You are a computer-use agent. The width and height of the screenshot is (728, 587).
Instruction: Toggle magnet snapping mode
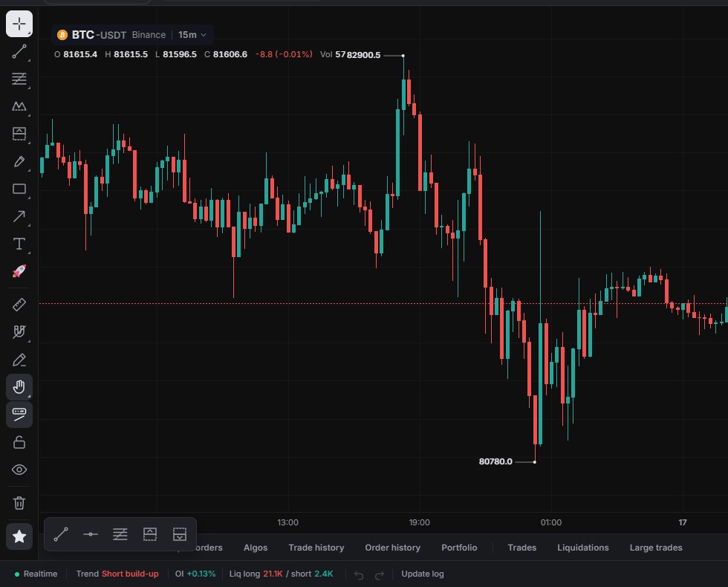coord(19,332)
